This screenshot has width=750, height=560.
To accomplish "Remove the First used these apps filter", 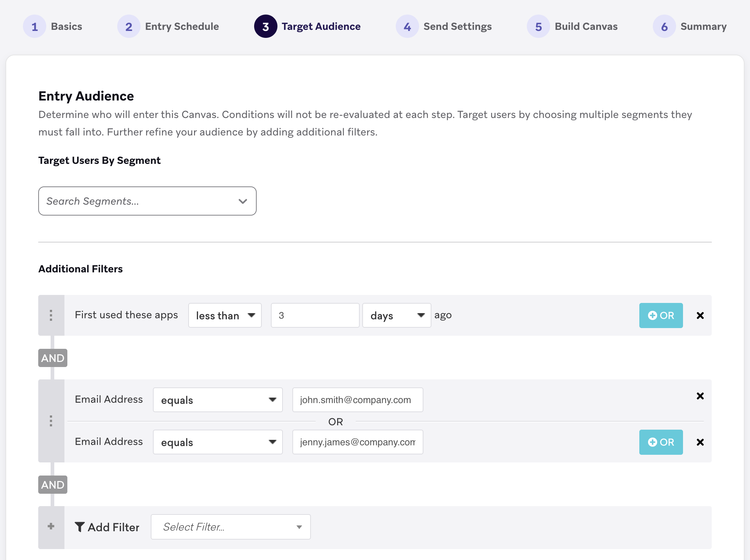I will (700, 315).
